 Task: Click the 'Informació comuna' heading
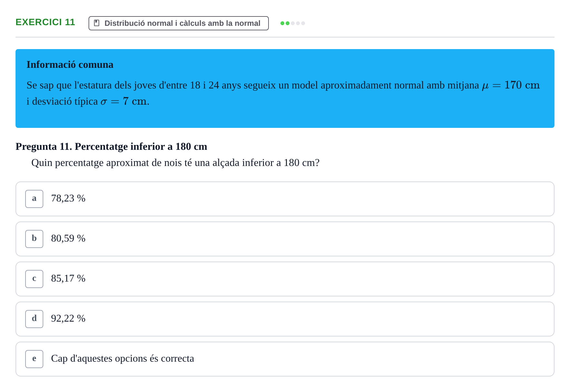pos(70,65)
